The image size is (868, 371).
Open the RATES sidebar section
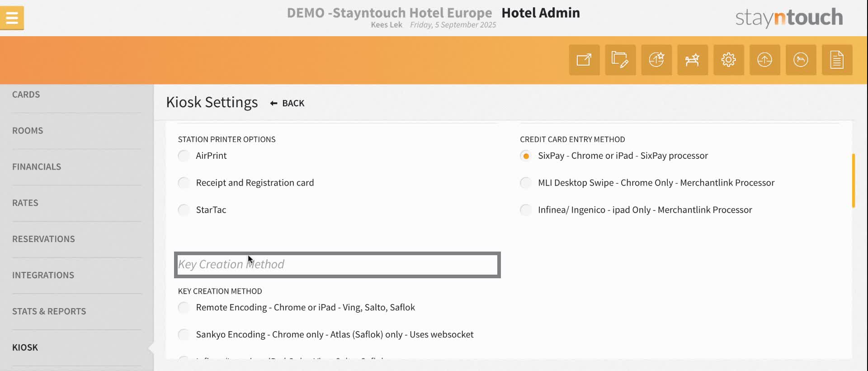click(x=25, y=203)
